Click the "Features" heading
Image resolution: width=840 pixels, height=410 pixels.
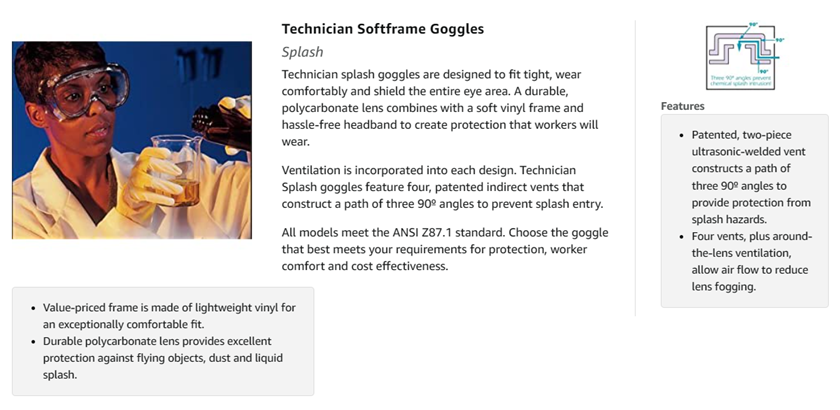click(x=682, y=106)
